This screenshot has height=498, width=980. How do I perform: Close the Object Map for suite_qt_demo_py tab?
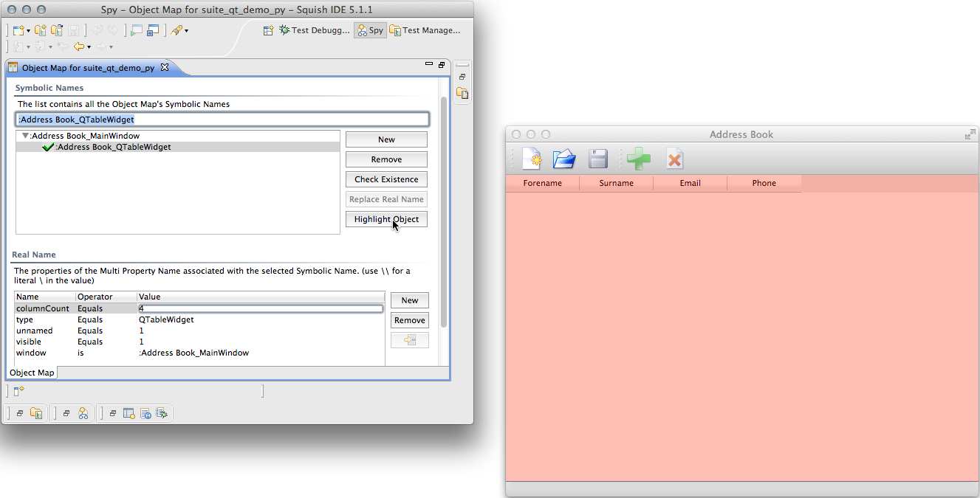[165, 67]
